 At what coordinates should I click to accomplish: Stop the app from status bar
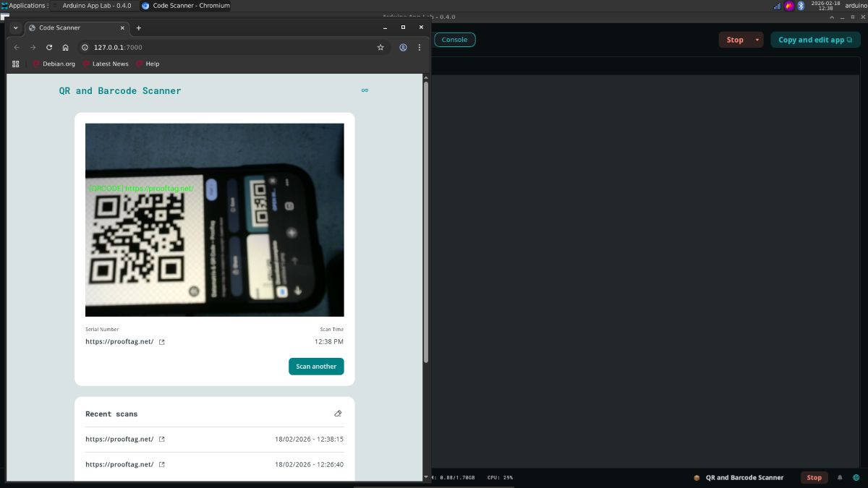pos(814,477)
